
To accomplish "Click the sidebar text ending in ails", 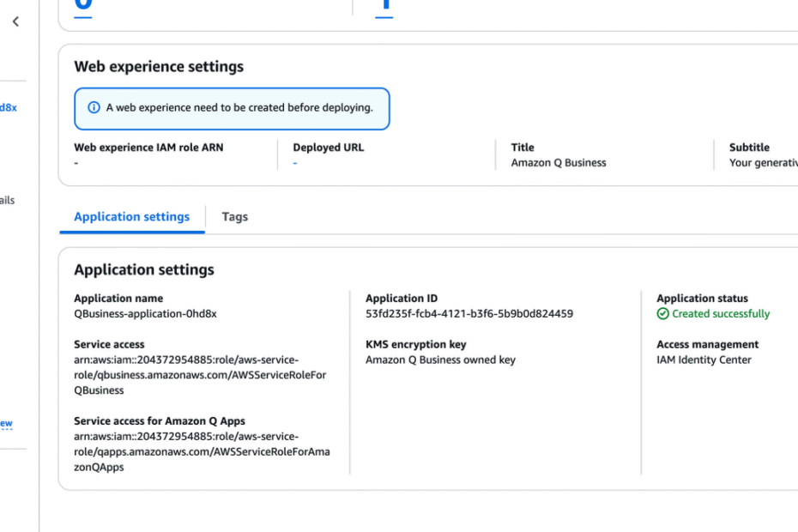I will 7,200.
